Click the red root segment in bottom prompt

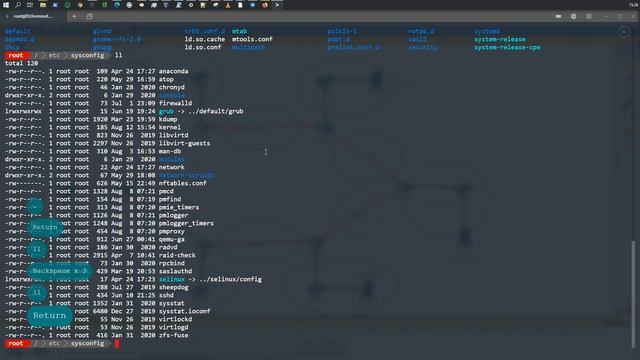16,343
